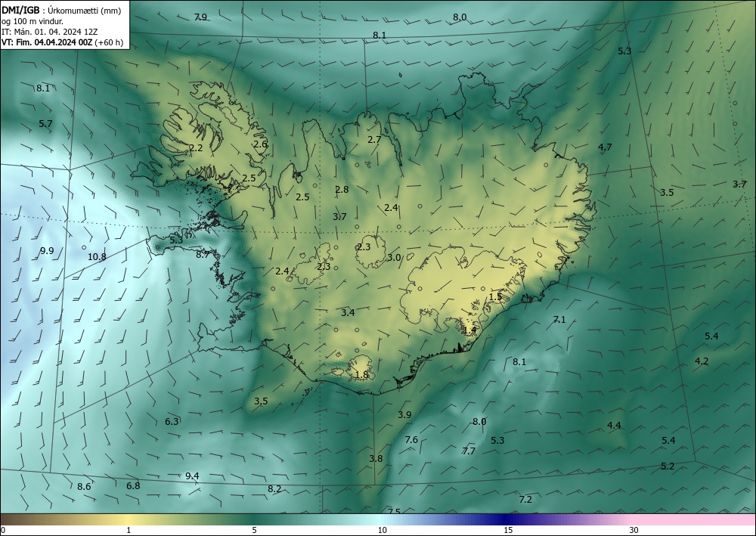Click the 2.8 map value
The height and width of the screenshot is (536, 756).
coord(342,190)
